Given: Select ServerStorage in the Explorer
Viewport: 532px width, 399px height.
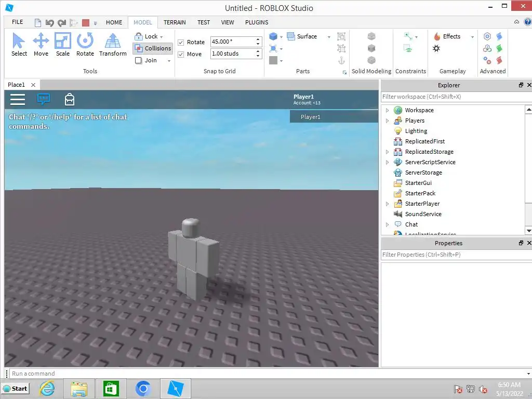Looking at the screenshot, I should click(x=423, y=172).
